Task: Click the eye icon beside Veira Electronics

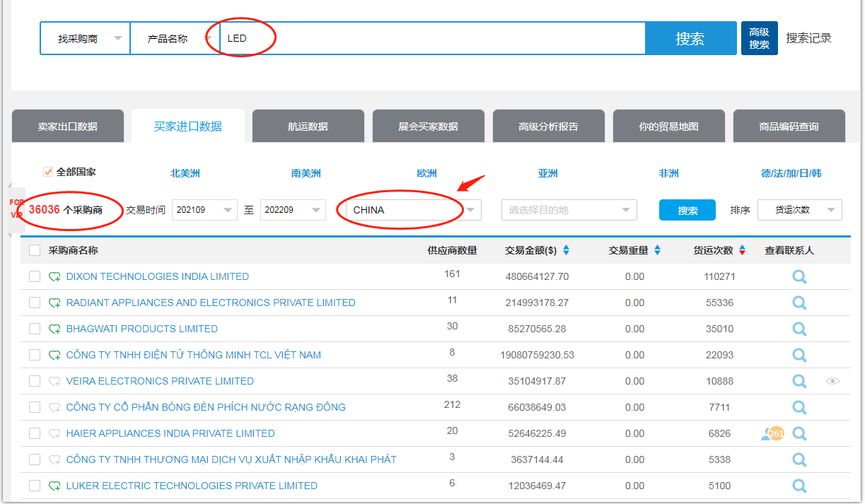Action: (x=833, y=381)
